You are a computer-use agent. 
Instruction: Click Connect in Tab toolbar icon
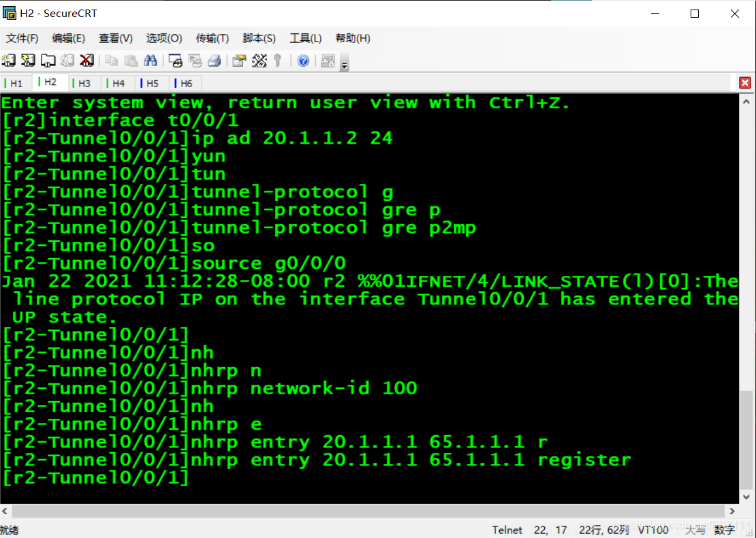point(48,60)
